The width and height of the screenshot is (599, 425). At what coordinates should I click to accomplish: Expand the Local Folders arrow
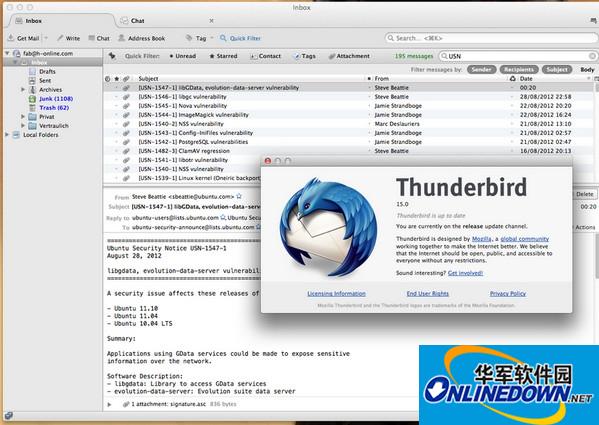point(7,134)
